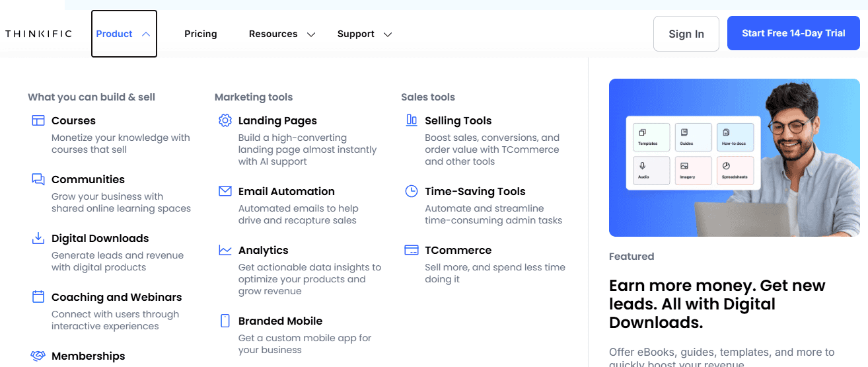This screenshot has width=868, height=367.
Task: Click 'Sell more, and spend less time doing it'
Action: click(x=495, y=273)
